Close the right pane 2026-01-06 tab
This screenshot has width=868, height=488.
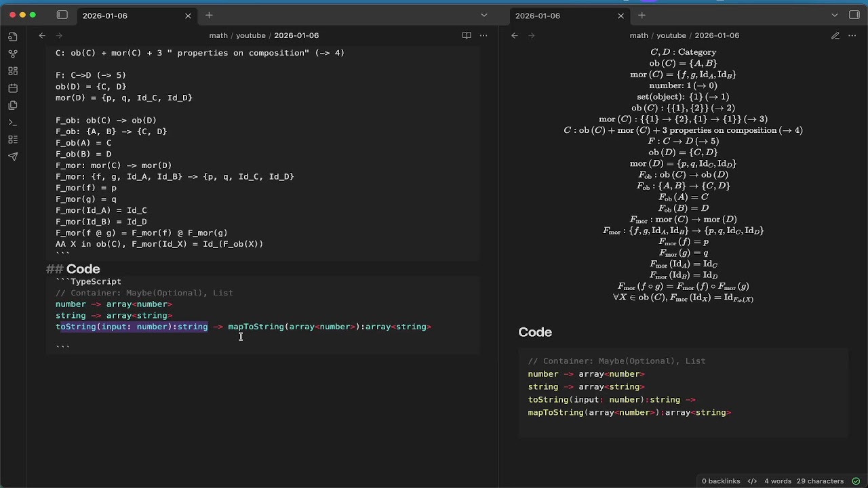coord(620,16)
